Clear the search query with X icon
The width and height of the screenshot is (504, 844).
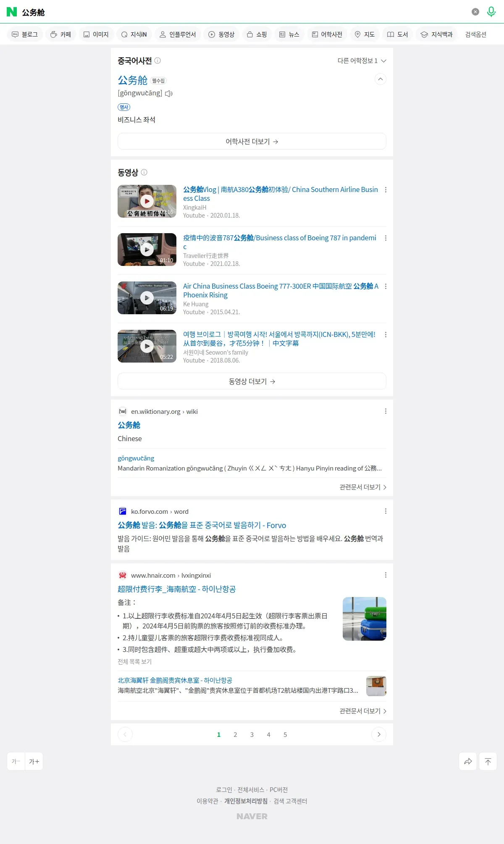pyautogui.click(x=475, y=12)
